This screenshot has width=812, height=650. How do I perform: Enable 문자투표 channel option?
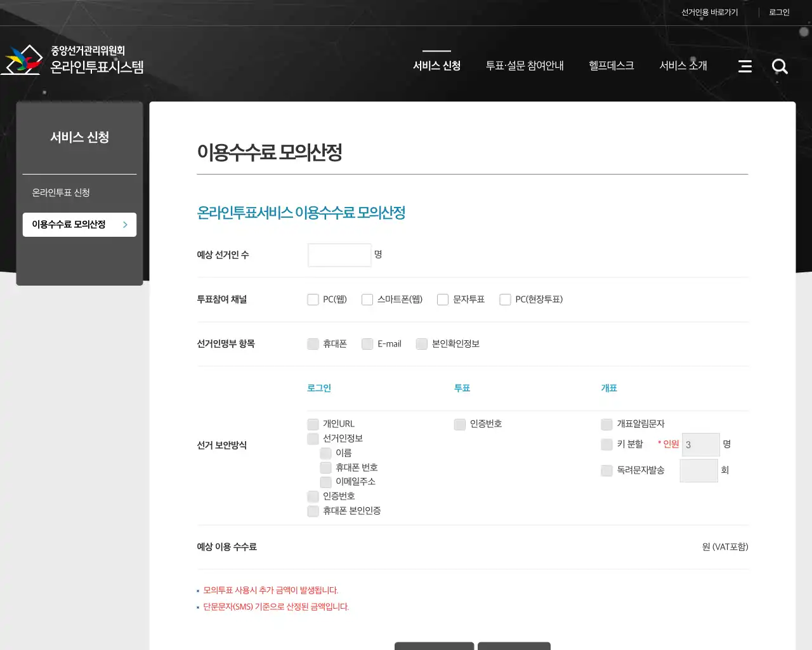pos(442,299)
